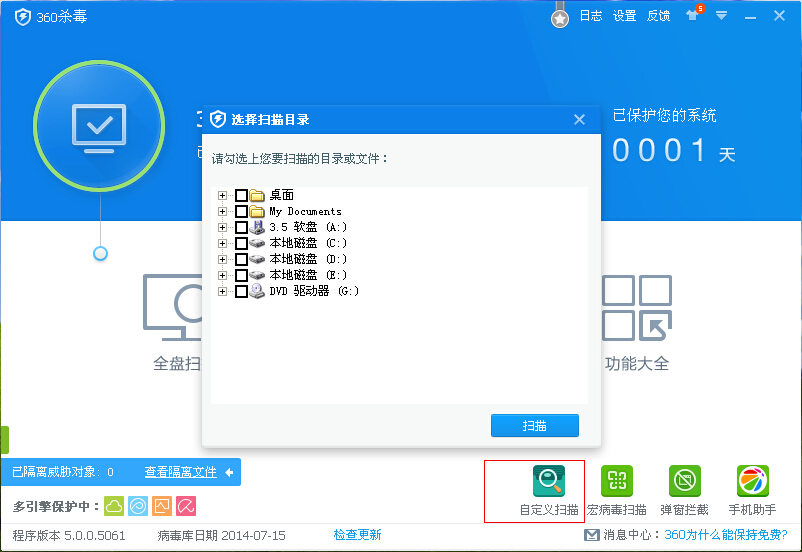
Task: Click the pink red engine icon
Action: point(186,506)
